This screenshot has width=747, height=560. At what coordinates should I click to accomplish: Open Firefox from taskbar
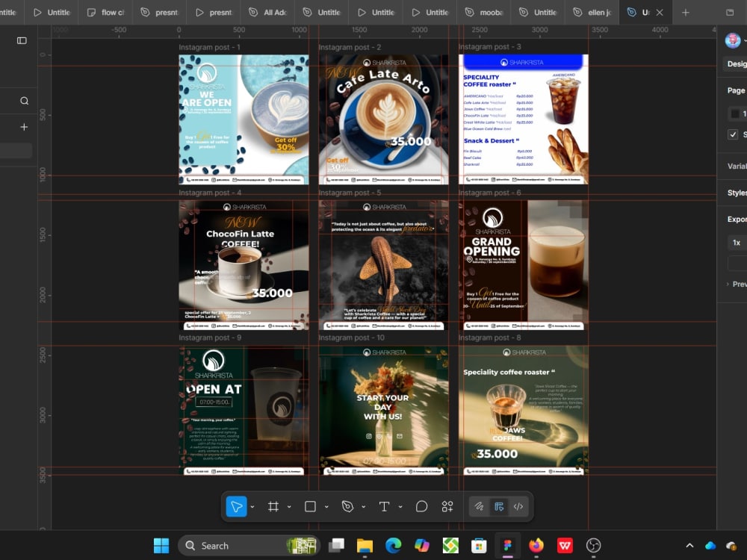click(x=536, y=546)
